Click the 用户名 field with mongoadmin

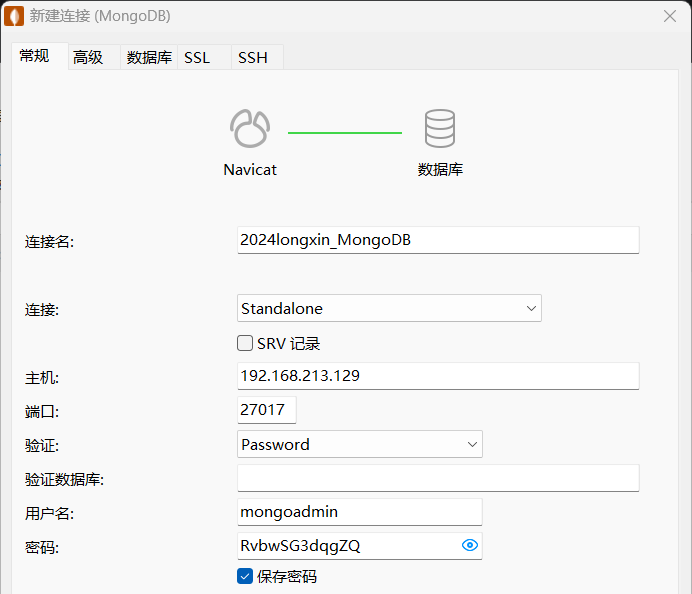(x=360, y=512)
